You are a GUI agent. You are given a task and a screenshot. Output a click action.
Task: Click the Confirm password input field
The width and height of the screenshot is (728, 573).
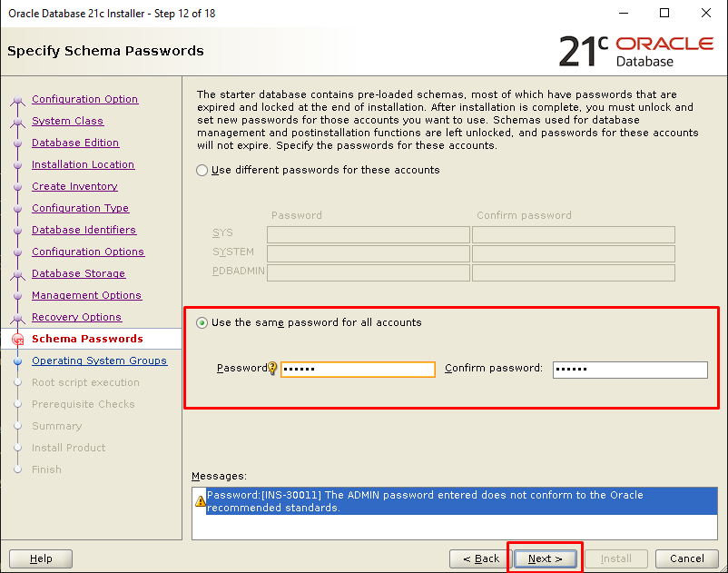click(630, 370)
